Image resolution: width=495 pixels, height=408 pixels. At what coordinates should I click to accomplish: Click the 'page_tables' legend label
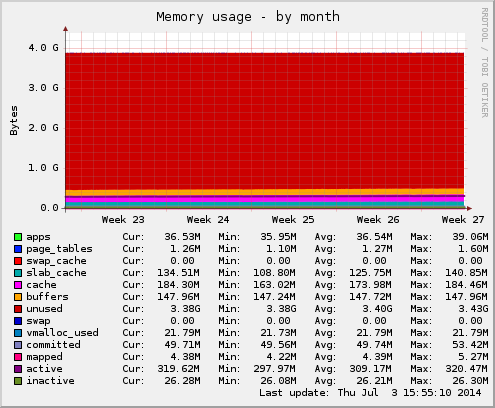[59, 249]
